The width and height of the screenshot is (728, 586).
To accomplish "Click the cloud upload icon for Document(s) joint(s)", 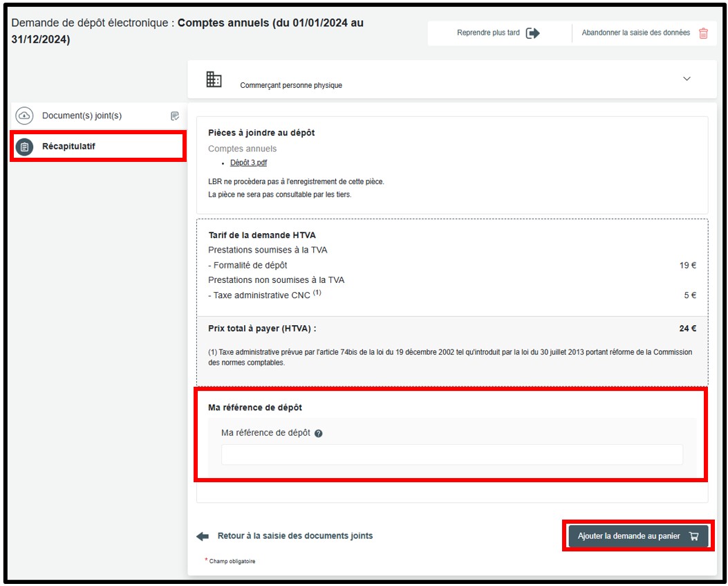I will 25,116.
